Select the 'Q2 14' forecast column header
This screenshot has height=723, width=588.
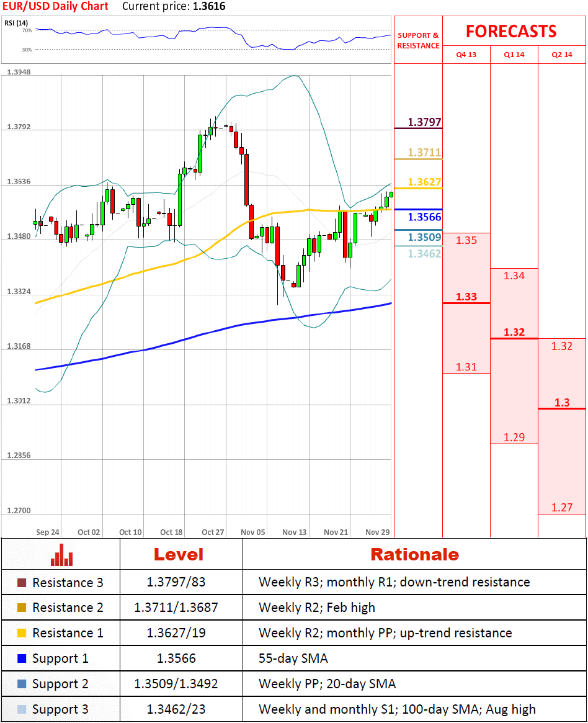pos(562,55)
